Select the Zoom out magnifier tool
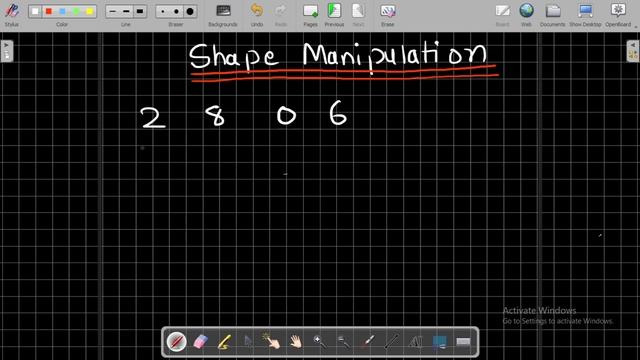This screenshot has width=640, height=360. click(344, 342)
